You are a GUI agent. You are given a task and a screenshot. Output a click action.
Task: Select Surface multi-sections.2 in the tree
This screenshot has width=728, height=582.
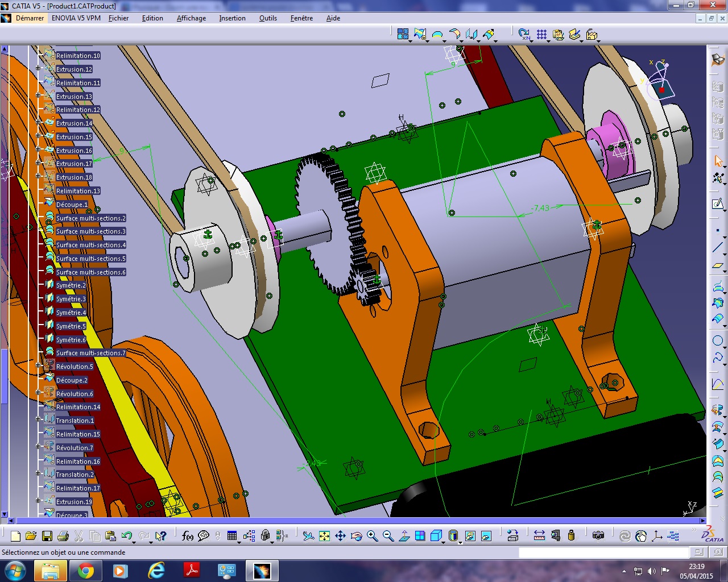(x=91, y=218)
